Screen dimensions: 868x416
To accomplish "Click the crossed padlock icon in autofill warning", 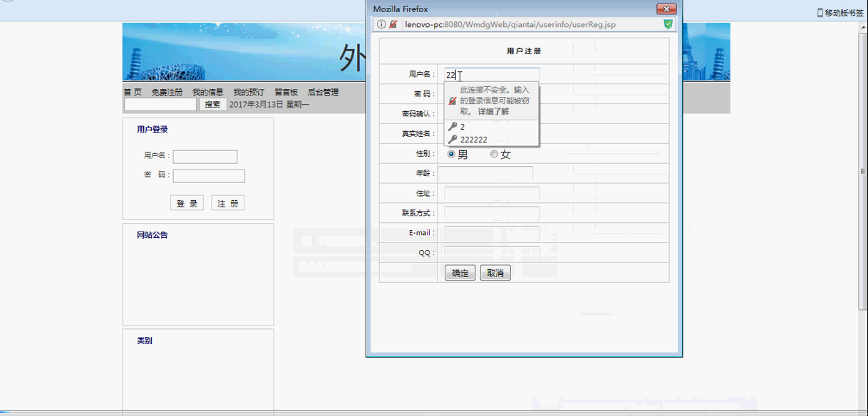I will pos(453,101).
